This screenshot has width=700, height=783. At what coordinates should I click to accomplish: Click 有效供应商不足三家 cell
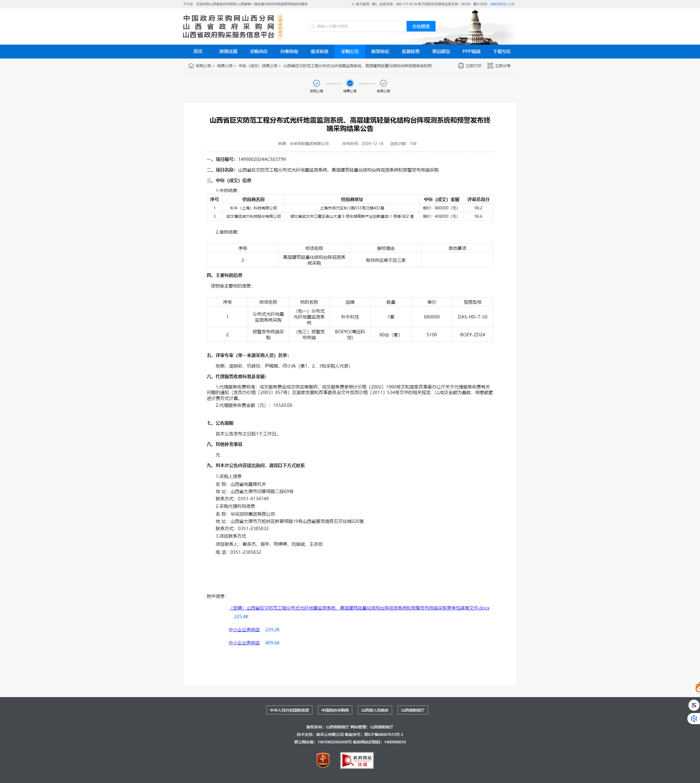(x=386, y=260)
